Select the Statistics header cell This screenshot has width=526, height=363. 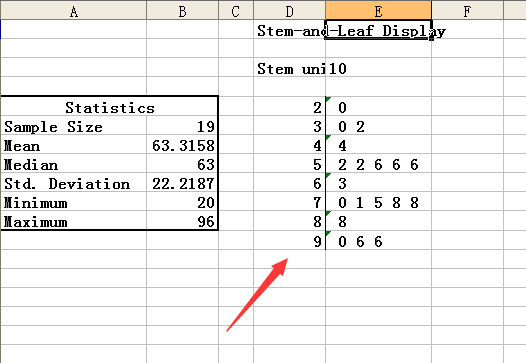[109, 106]
